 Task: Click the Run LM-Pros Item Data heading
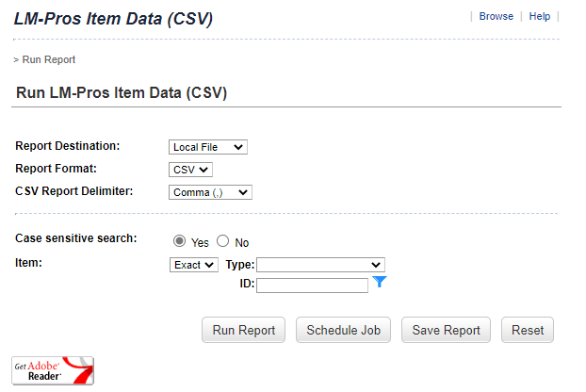click(122, 93)
